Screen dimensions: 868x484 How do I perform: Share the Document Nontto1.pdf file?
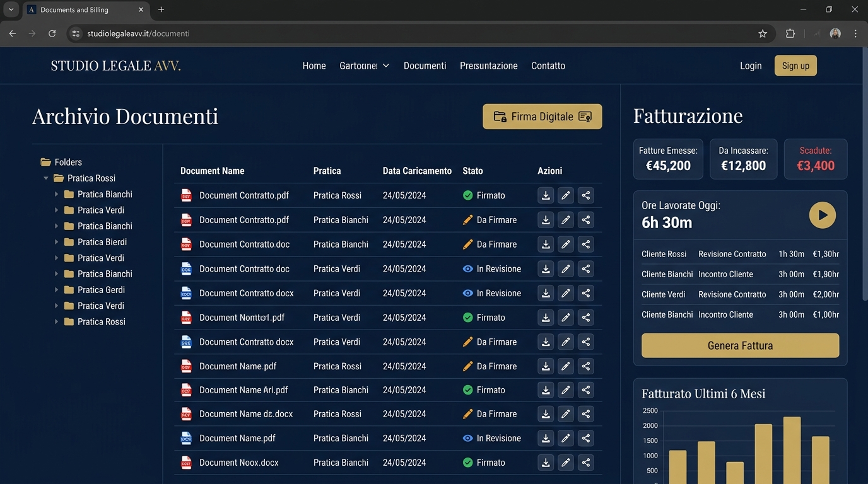pos(586,318)
